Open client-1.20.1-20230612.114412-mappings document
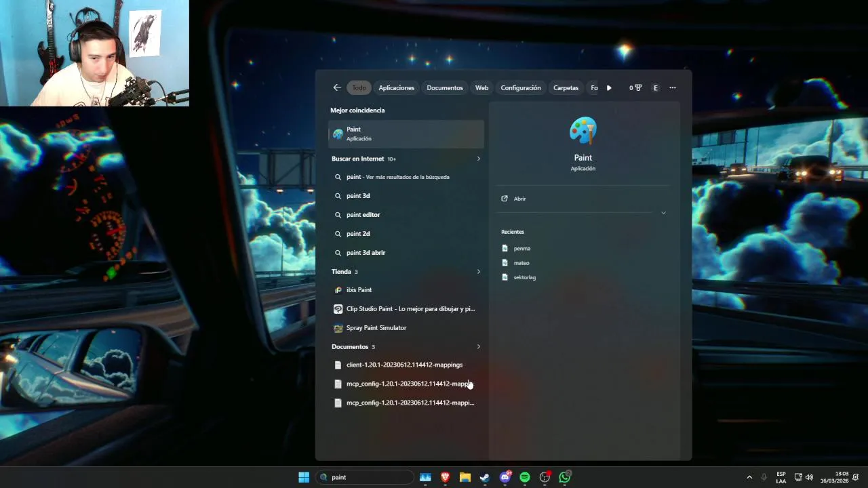This screenshot has width=868, height=488. pos(406,365)
